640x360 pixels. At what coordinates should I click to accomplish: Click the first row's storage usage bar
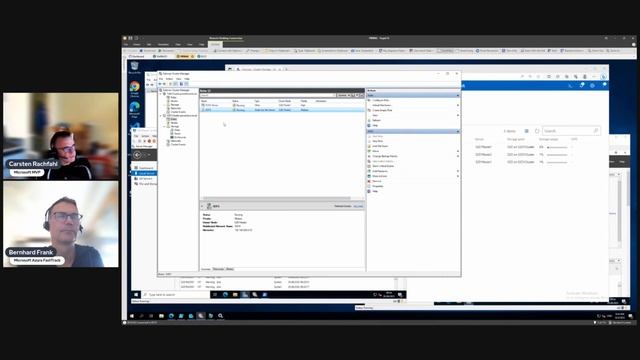[558, 147]
